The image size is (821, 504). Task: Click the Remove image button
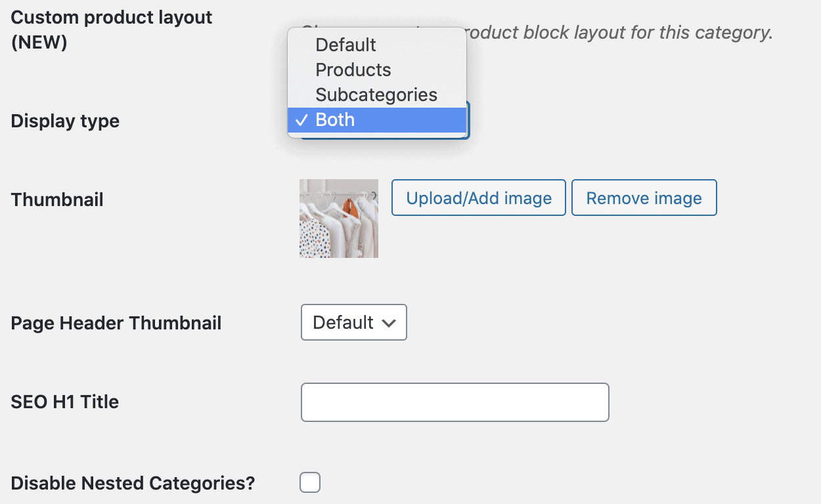[644, 198]
